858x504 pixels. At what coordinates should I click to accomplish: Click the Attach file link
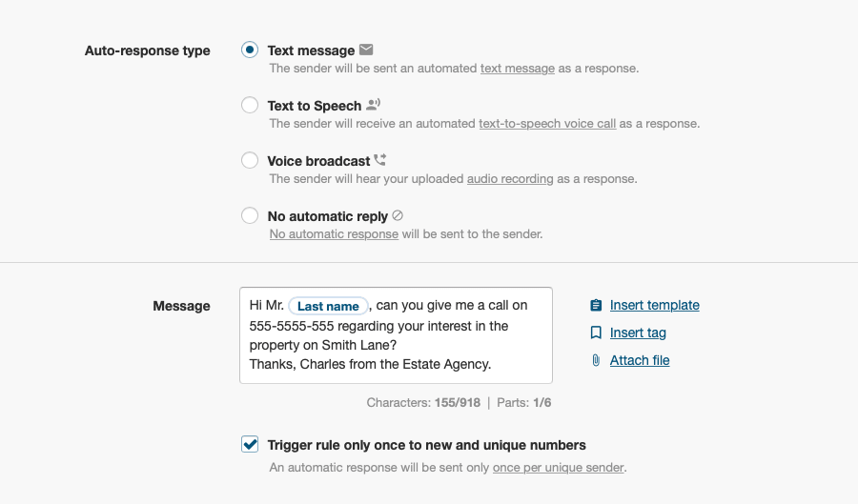640,361
